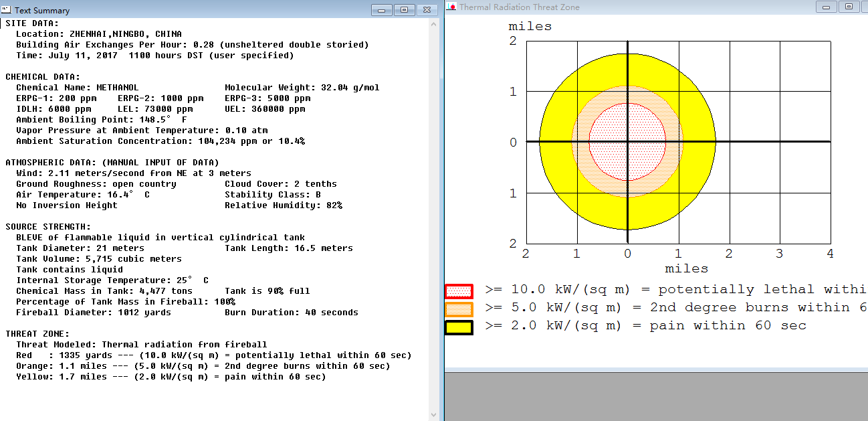Click the 'BLEVE of flammable liquid' line
868x421 pixels.
pyautogui.click(x=160, y=238)
